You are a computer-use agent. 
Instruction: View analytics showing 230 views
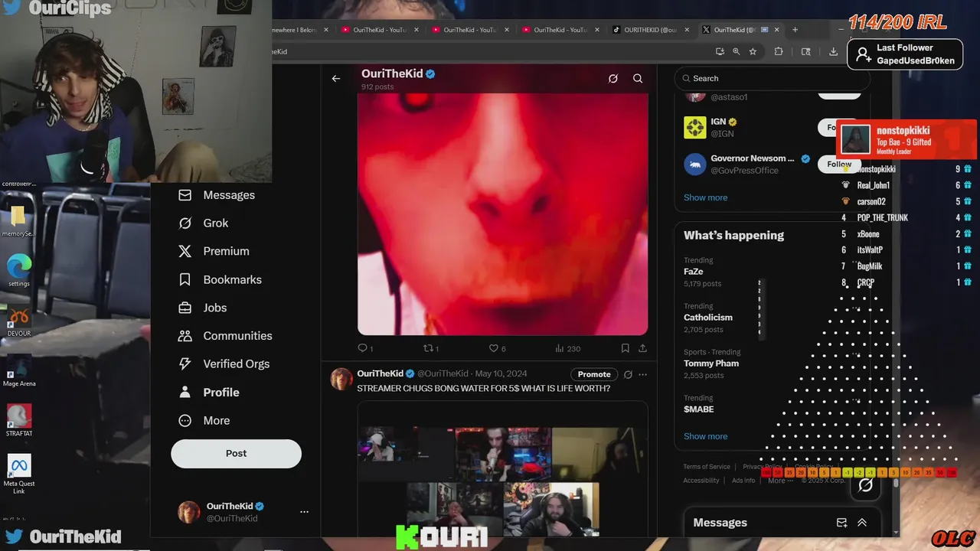[567, 348]
